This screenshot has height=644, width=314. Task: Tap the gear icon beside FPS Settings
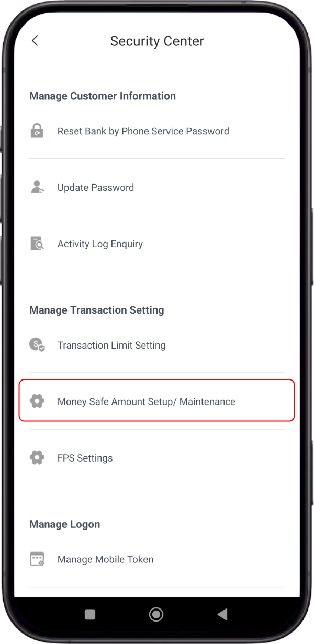37,458
